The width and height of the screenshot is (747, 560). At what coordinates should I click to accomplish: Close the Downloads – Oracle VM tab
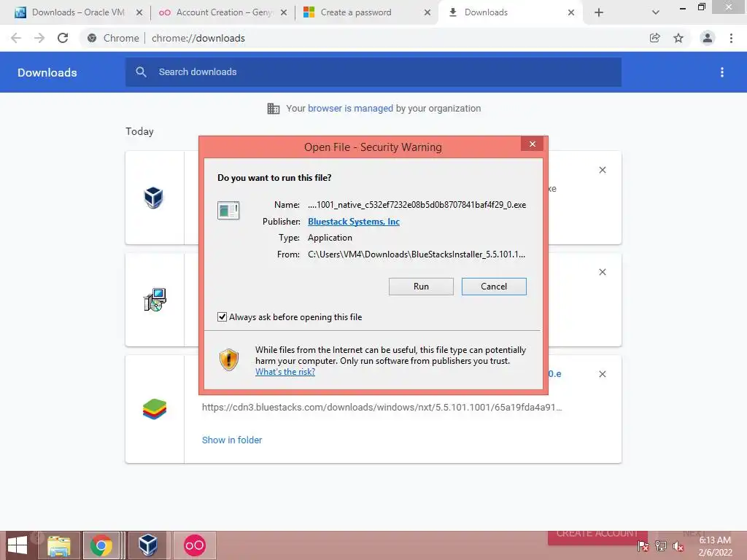(139, 12)
